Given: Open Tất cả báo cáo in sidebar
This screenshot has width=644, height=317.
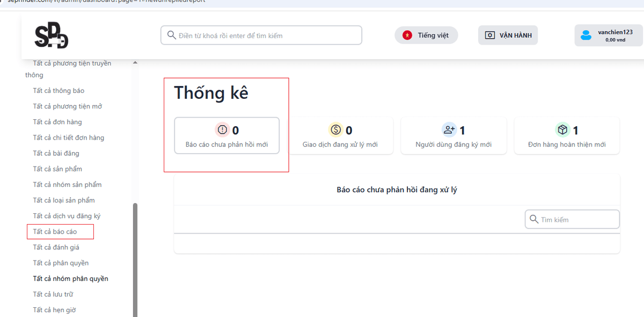Looking at the screenshot, I should (55, 232).
